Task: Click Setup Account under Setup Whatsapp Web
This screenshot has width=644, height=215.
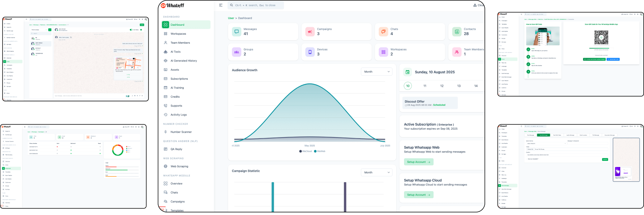Action: [419, 162]
